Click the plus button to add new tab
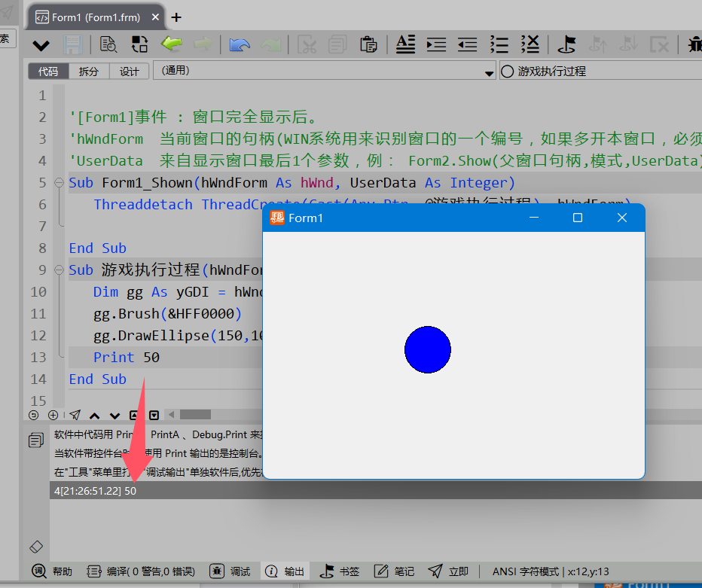The width and height of the screenshot is (702, 588). tap(176, 17)
